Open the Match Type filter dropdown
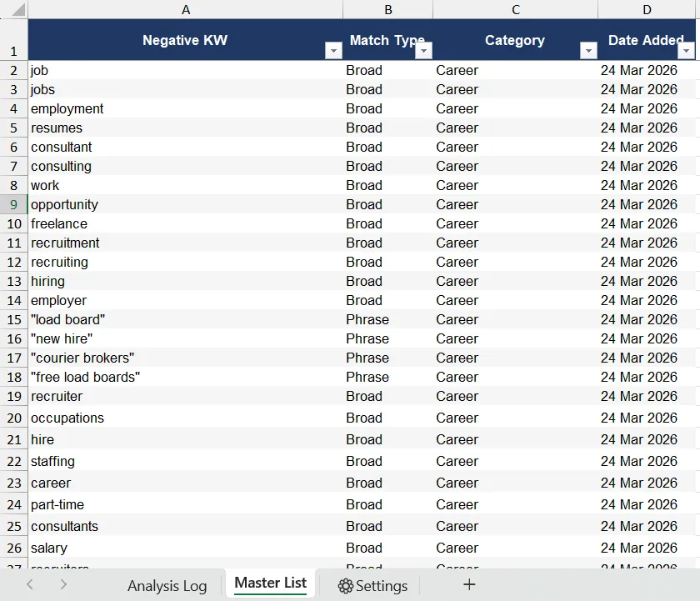 (423, 51)
